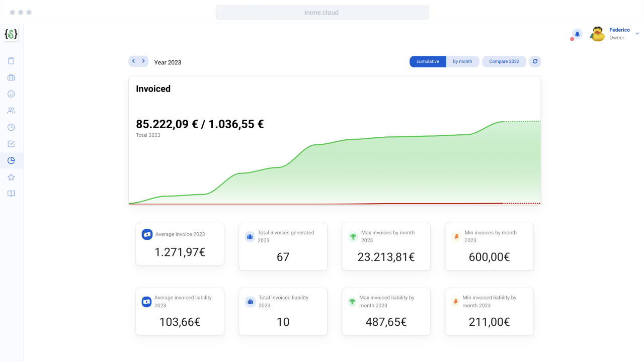Go to the next year
The height and width of the screenshot is (362, 644).
(143, 61)
